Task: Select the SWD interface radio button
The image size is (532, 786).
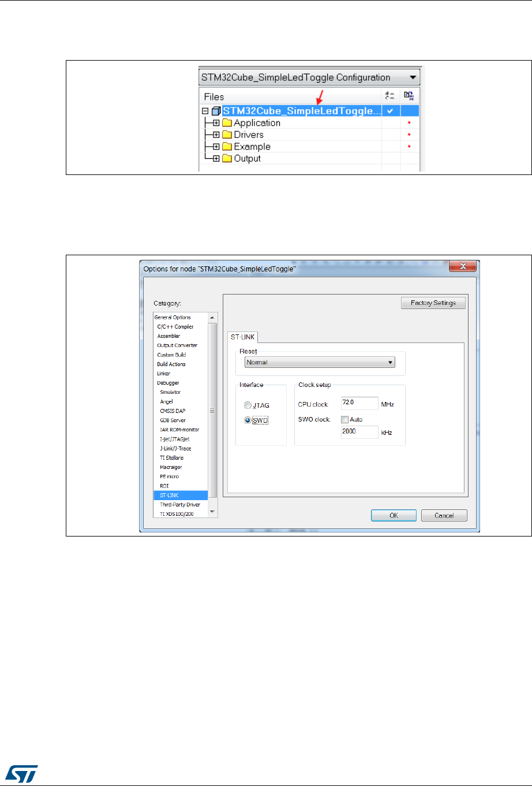Action: [248, 420]
